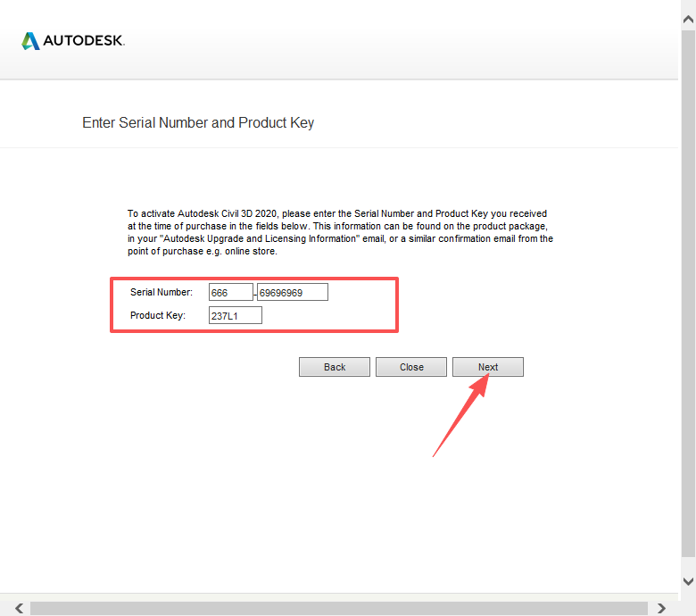Click the vertical scrollbar down arrow
The height and width of the screenshot is (616, 696).
point(687,581)
